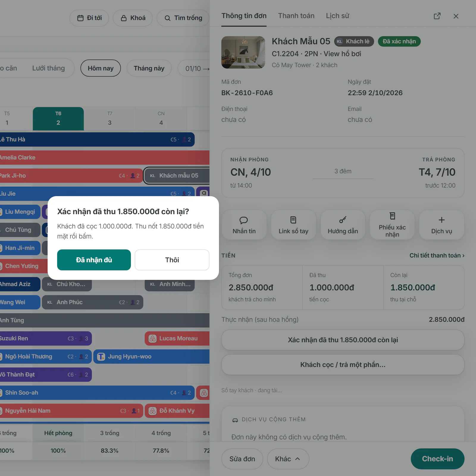Open Phiếu xác nhận receipt icon
The height and width of the screenshot is (476, 476).
coord(392,216)
